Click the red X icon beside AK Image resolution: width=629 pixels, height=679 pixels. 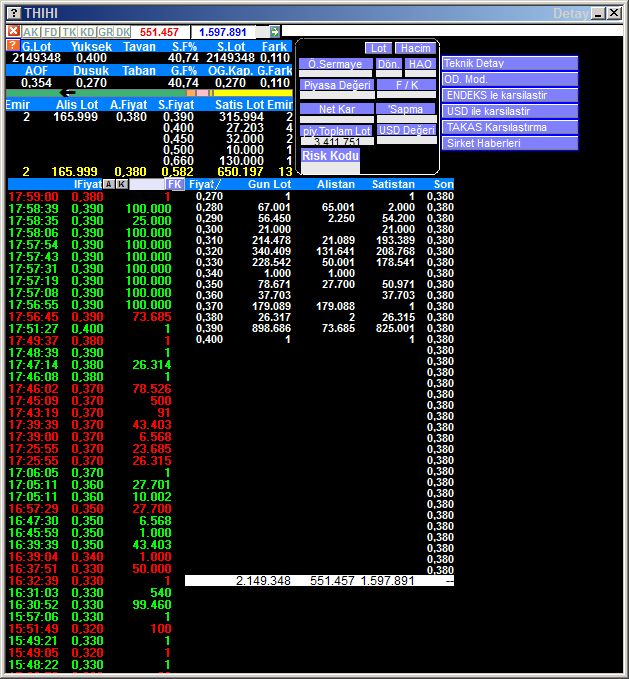click(13, 31)
